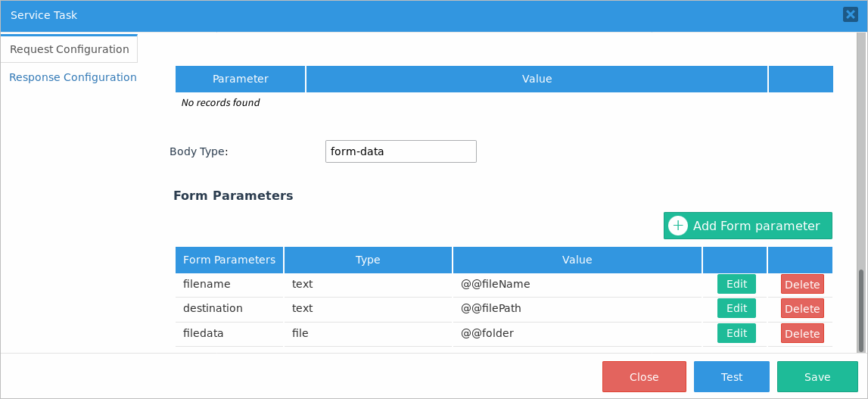Edit the destination form parameter
This screenshot has height=399, width=868.
pyautogui.click(x=736, y=308)
